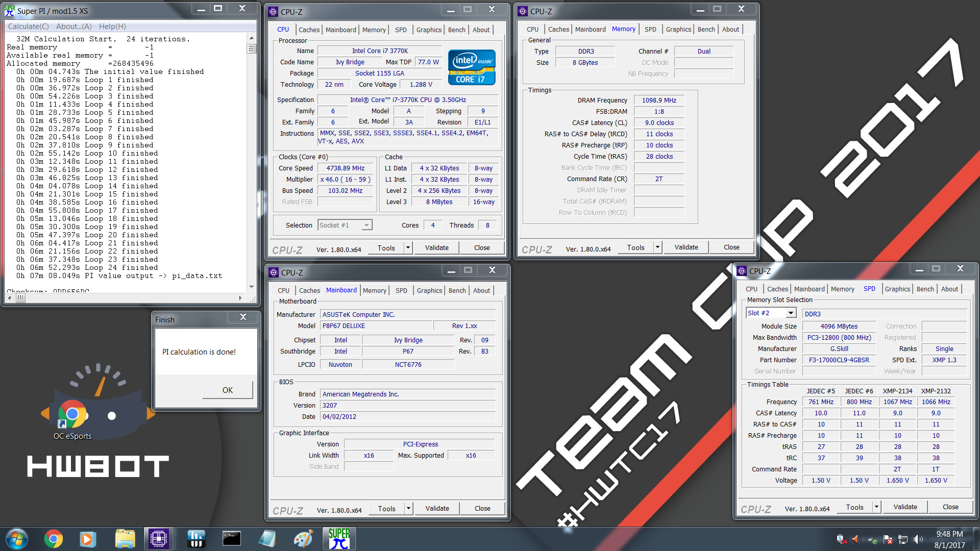980x551 pixels.
Task: Open the Windows Start orb
Action: (x=17, y=539)
